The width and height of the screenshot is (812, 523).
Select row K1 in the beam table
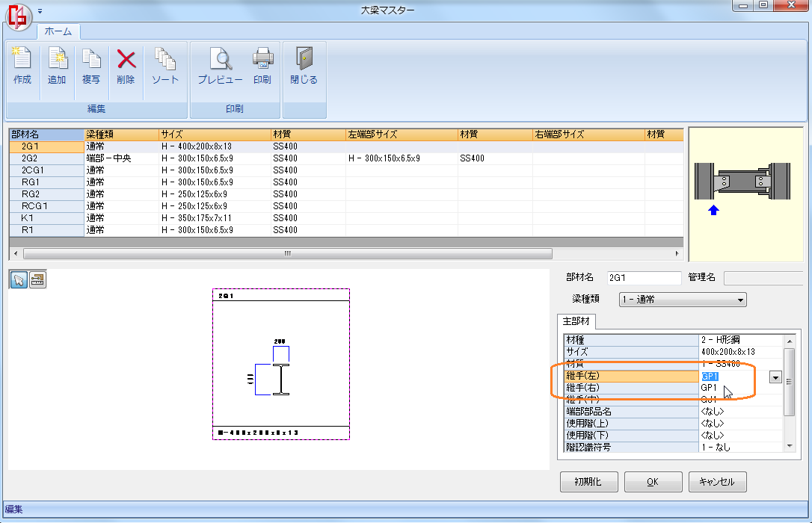tap(46, 217)
